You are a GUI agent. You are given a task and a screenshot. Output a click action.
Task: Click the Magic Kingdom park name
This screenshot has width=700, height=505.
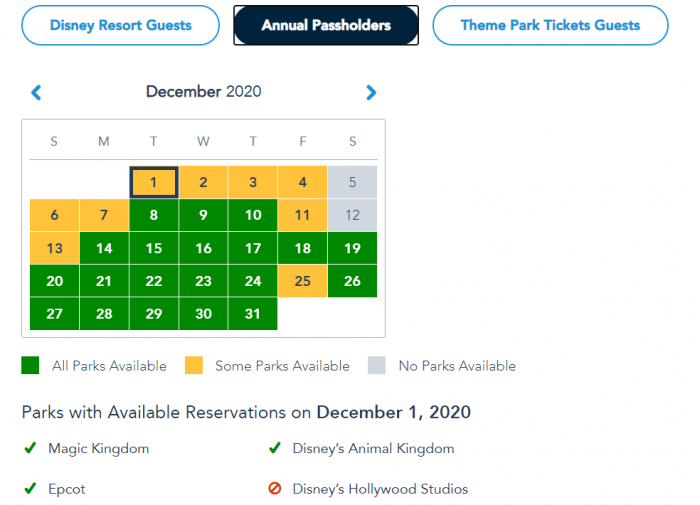point(98,449)
